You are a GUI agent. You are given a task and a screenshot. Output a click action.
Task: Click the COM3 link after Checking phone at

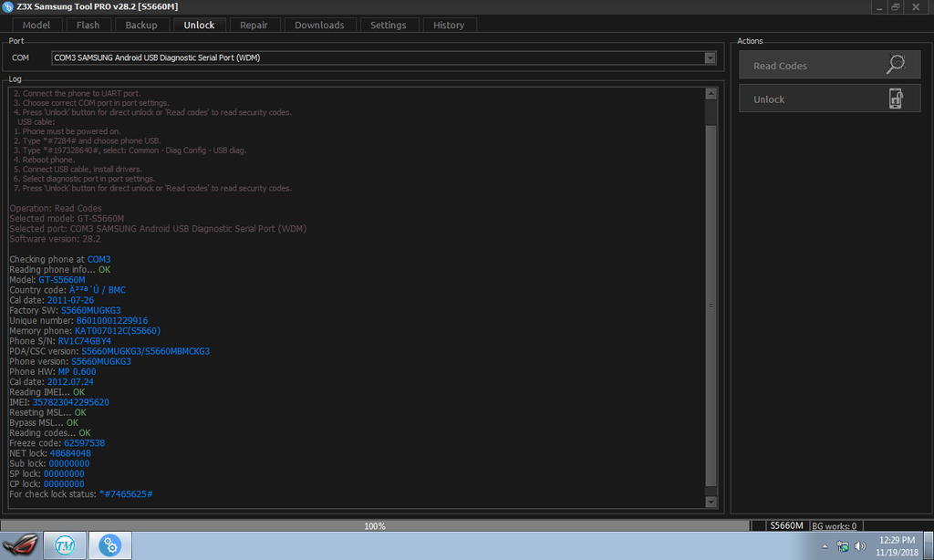[x=99, y=259]
